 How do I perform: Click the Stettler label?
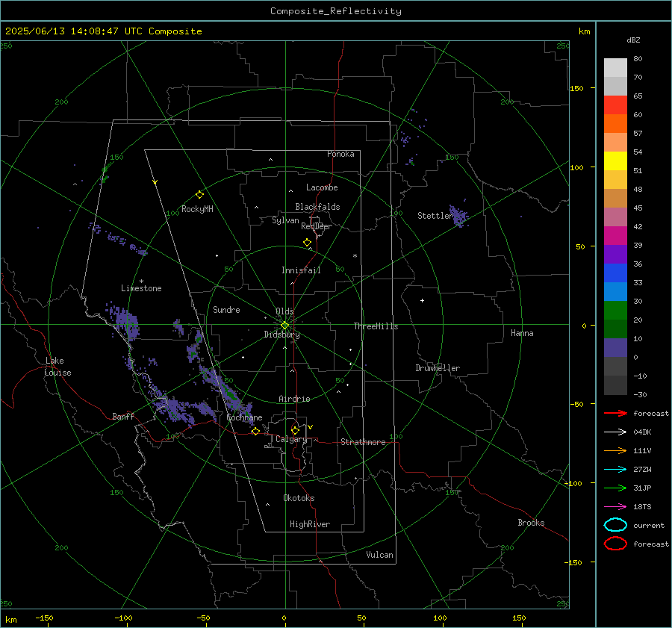435,216
